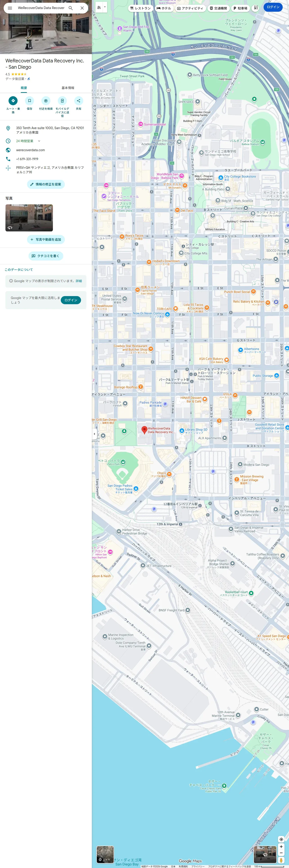Collapse the side panel arrow
This screenshot has width=289, height=868.
pyautogui.click(x=94, y=434)
